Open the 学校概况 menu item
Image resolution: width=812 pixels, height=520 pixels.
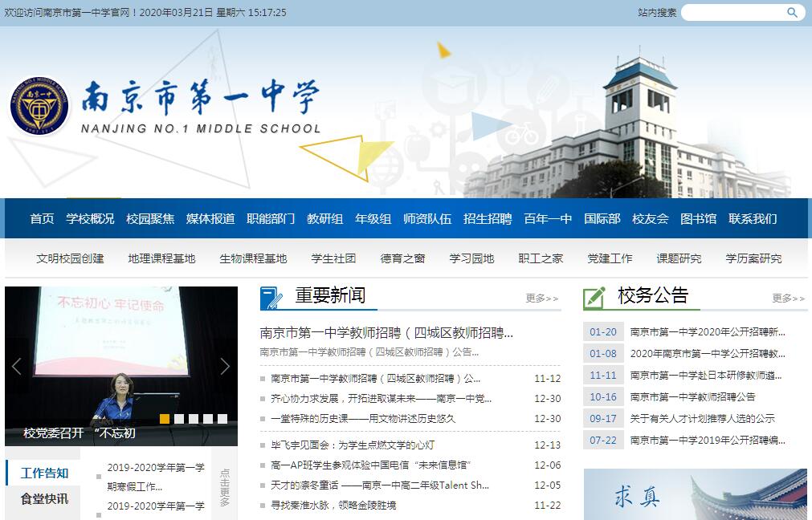pyautogui.click(x=90, y=218)
